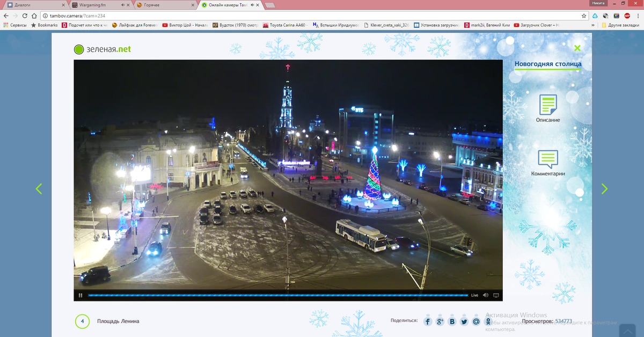Image resolution: width=644 pixels, height=337 pixels.
Task: Share on Odnoklassniki
Action: pyautogui.click(x=488, y=321)
